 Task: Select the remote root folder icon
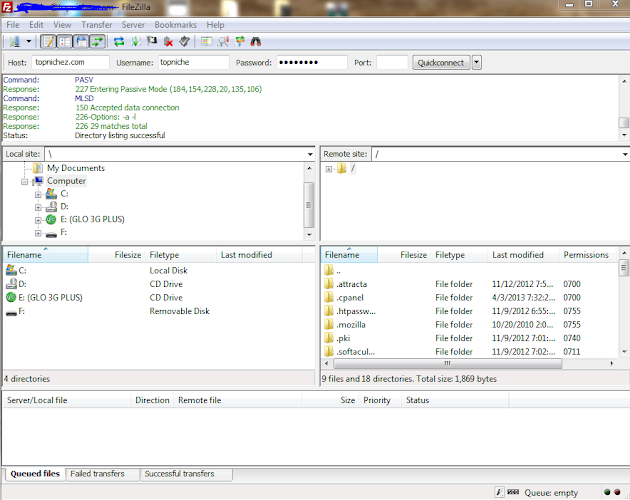click(x=342, y=168)
